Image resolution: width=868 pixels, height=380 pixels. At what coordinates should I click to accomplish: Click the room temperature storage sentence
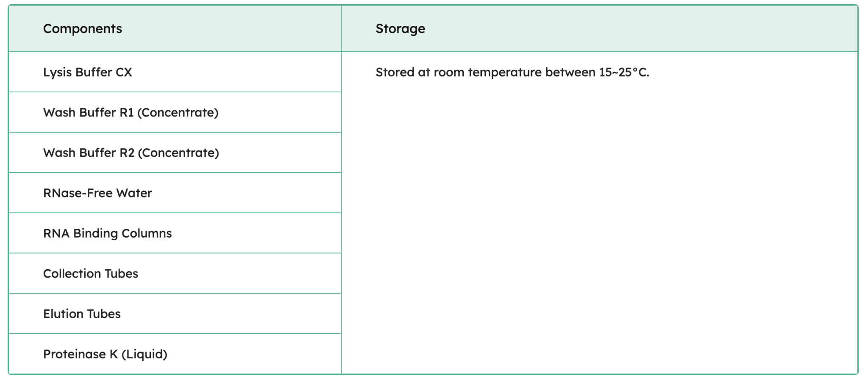coord(512,72)
